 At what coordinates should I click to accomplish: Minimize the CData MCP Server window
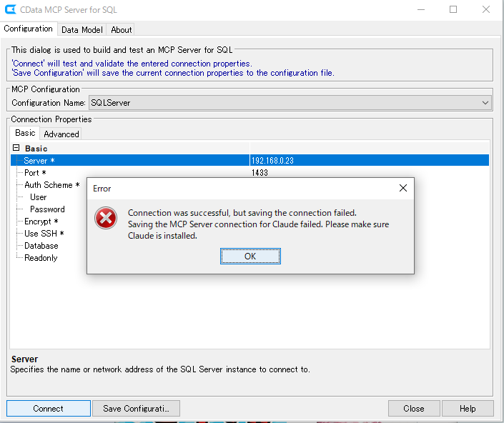click(421, 9)
